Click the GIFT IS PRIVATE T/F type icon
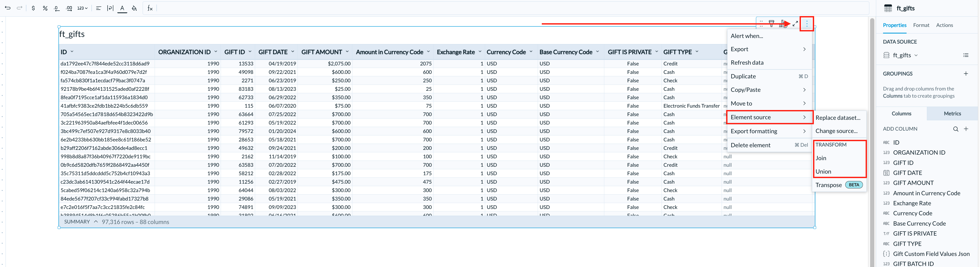The width and height of the screenshot is (980, 267). coord(886,233)
